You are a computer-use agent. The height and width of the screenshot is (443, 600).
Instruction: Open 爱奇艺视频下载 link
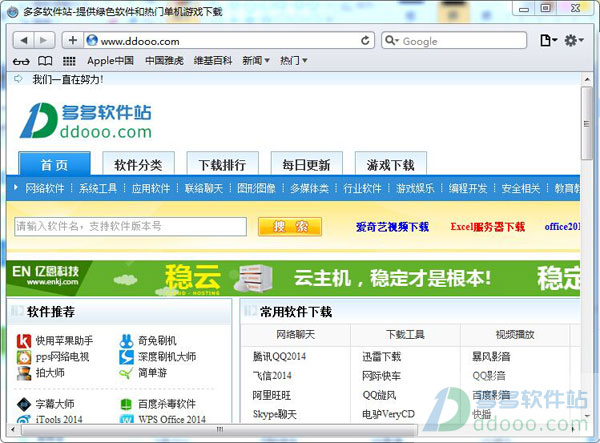click(392, 227)
